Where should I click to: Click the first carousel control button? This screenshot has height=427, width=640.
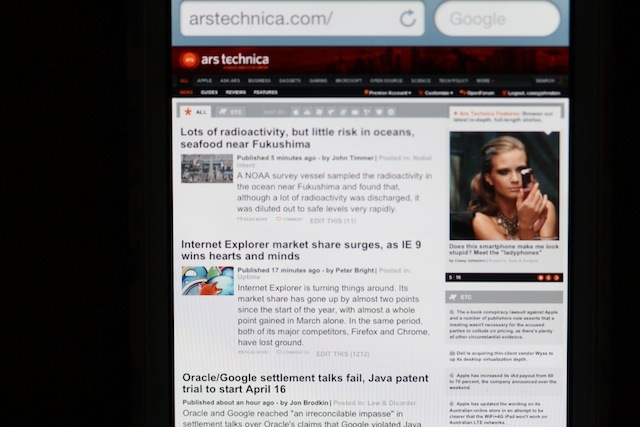pyautogui.click(x=540, y=278)
